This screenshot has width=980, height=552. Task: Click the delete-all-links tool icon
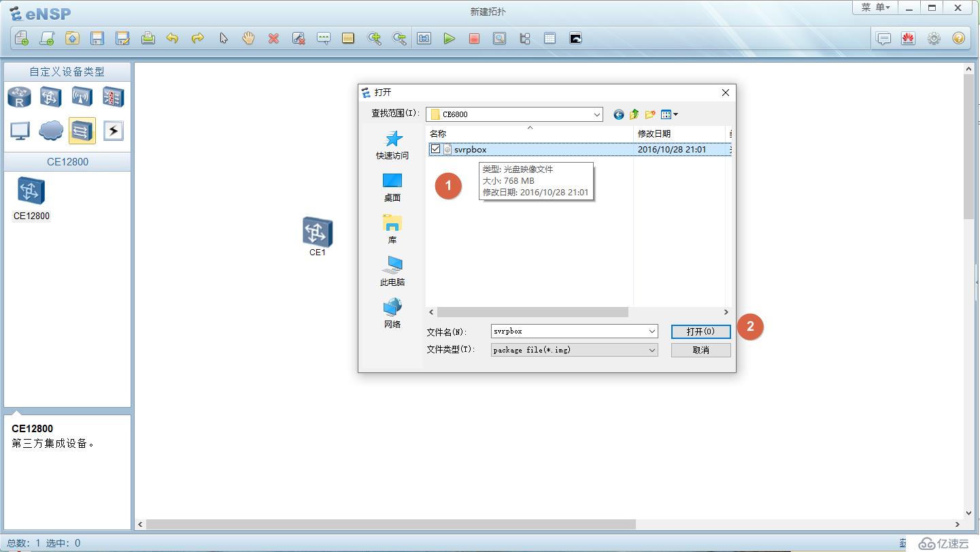click(x=299, y=38)
